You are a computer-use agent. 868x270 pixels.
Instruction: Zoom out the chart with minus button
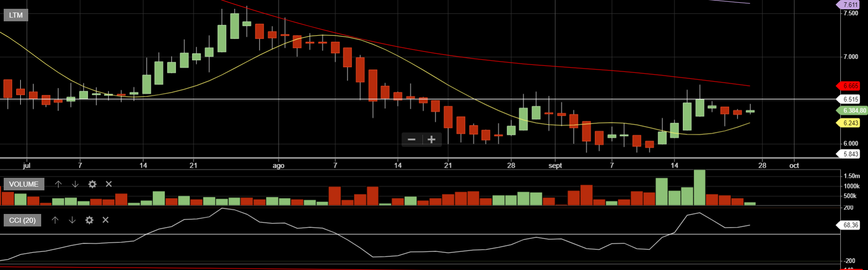click(411, 139)
